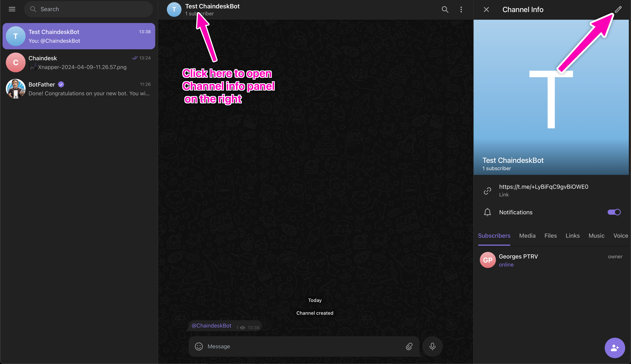Image resolution: width=631 pixels, height=364 pixels.
Task: Switch to the Media tab
Action: [527, 235]
